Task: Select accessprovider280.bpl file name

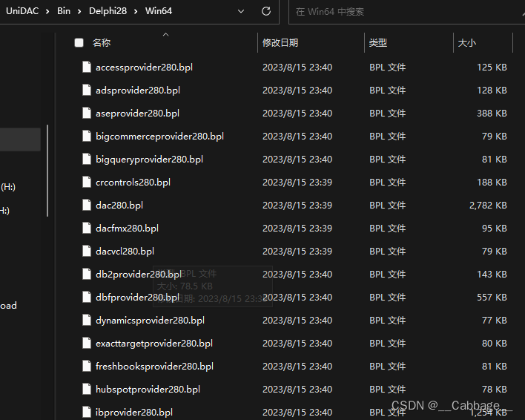Action: pos(144,68)
